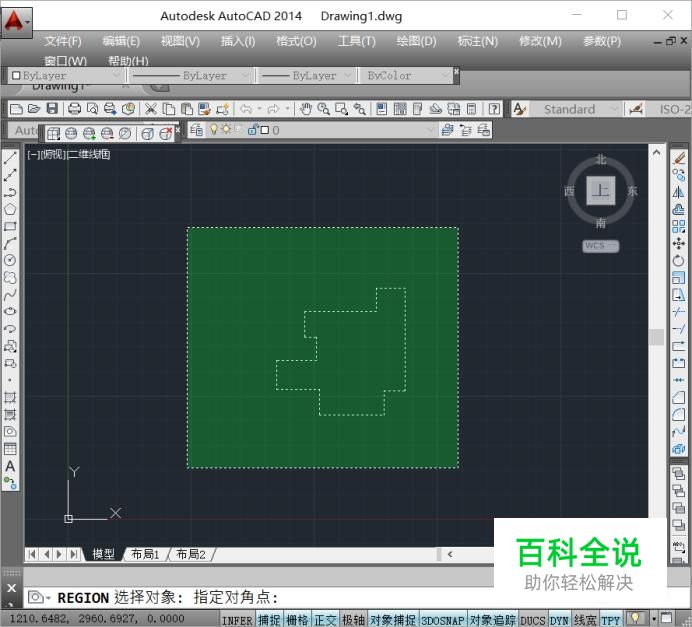Open the 编辑(E) menu

(121, 41)
